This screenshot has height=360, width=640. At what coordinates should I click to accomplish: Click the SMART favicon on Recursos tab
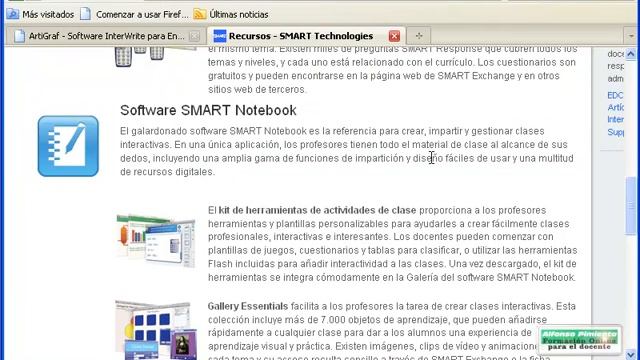(220, 36)
